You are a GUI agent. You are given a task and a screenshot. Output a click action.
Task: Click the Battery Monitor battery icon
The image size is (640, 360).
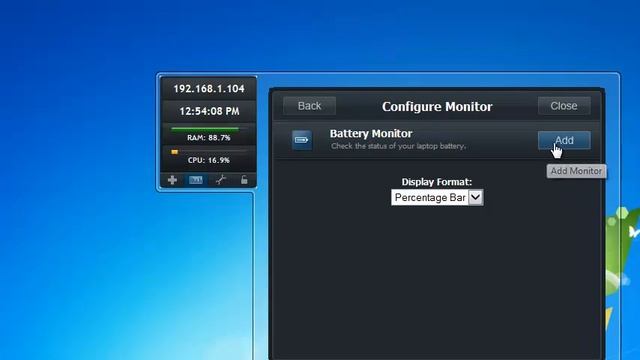(302, 140)
